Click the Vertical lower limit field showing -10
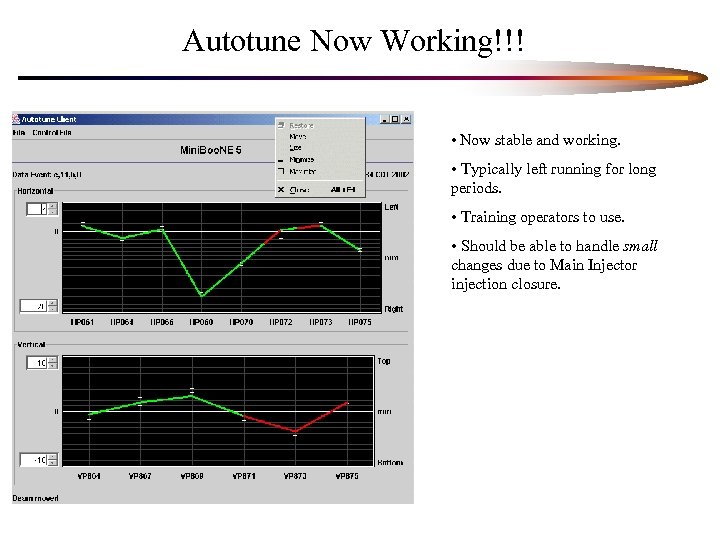Viewport: 720px width, 540px height. pyautogui.click(x=34, y=460)
